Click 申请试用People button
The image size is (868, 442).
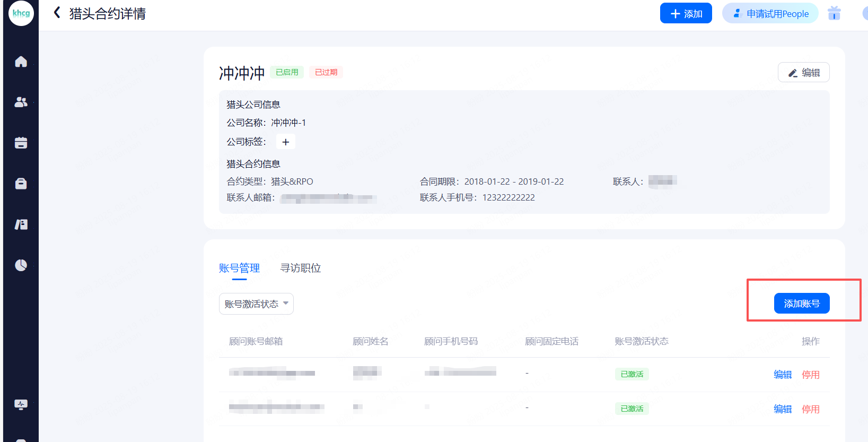pos(770,13)
